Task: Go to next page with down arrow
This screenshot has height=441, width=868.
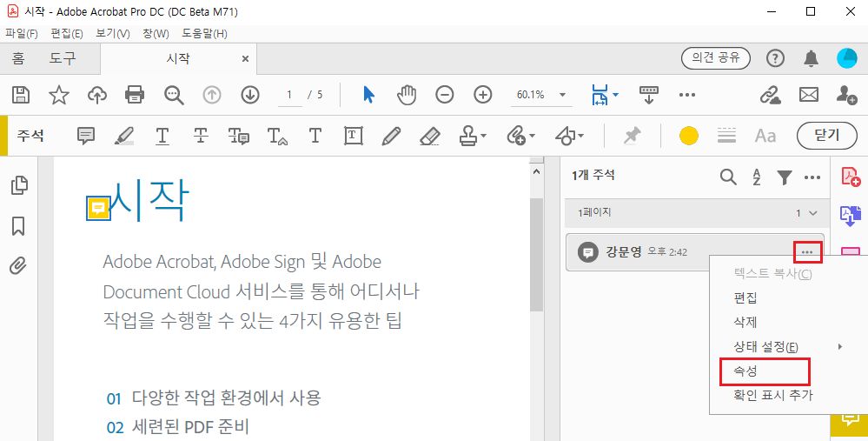Action: [250, 95]
